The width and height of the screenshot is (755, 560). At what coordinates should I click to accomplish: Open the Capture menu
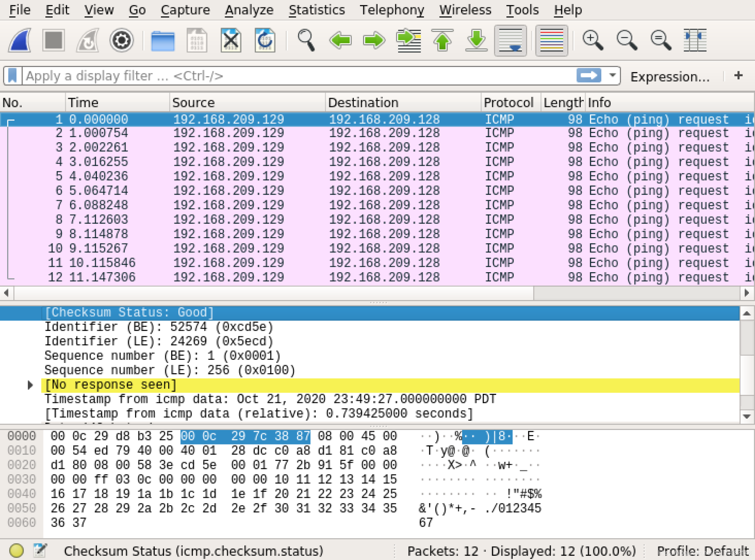point(185,10)
